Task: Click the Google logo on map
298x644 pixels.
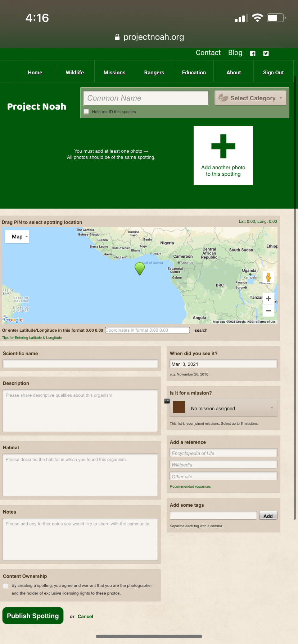Action: click(x=13, y=320)
